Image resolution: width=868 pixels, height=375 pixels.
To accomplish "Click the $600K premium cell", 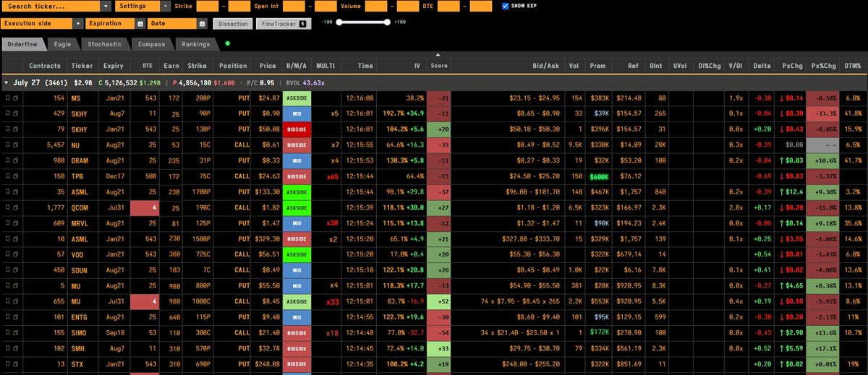I will [597, 176].
